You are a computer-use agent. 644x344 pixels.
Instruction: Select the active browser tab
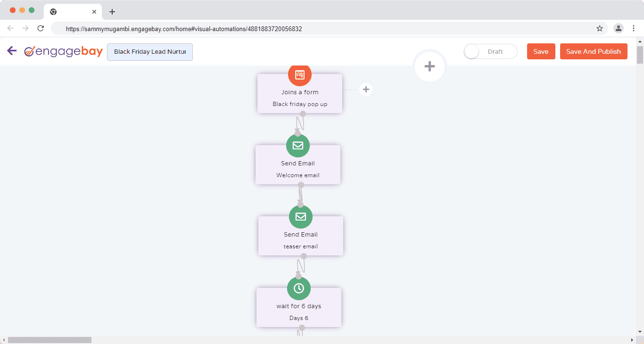click(x=72, y=12)
